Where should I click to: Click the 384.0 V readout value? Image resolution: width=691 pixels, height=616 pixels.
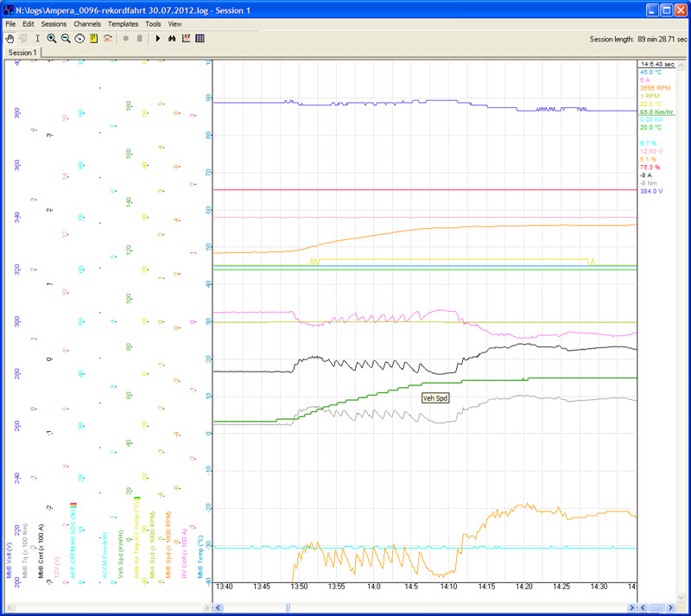pos(651,190)
